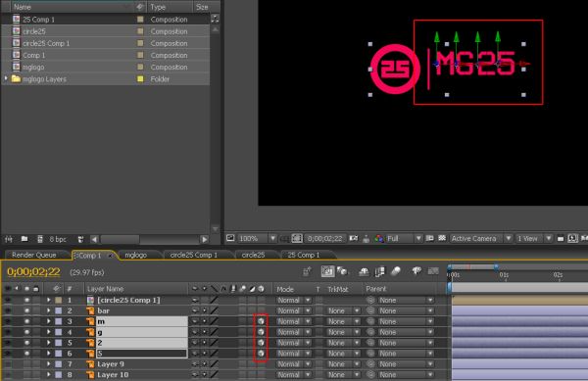Enable Draft 3D mode icon
Viewport: 588px width, 381px height.
point(342,271)
